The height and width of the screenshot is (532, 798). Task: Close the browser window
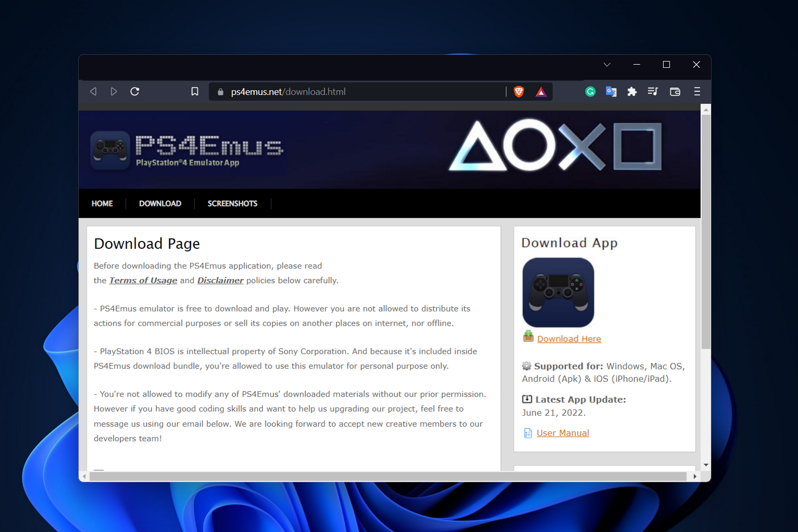(x=697, y=65)
